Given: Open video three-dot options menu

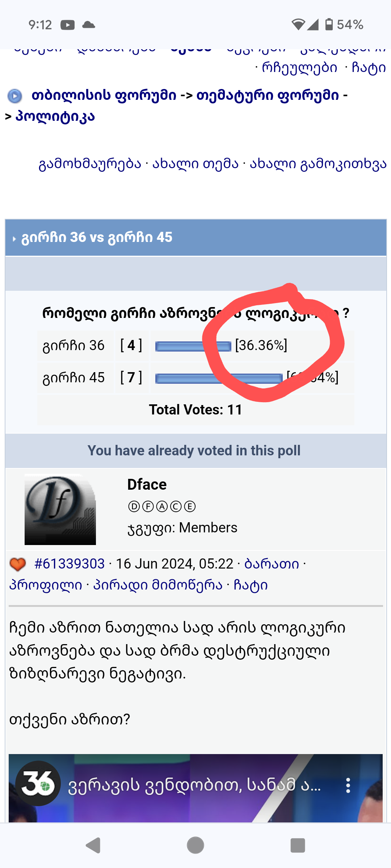Looking at the screenshot, I should click(348, 786).
